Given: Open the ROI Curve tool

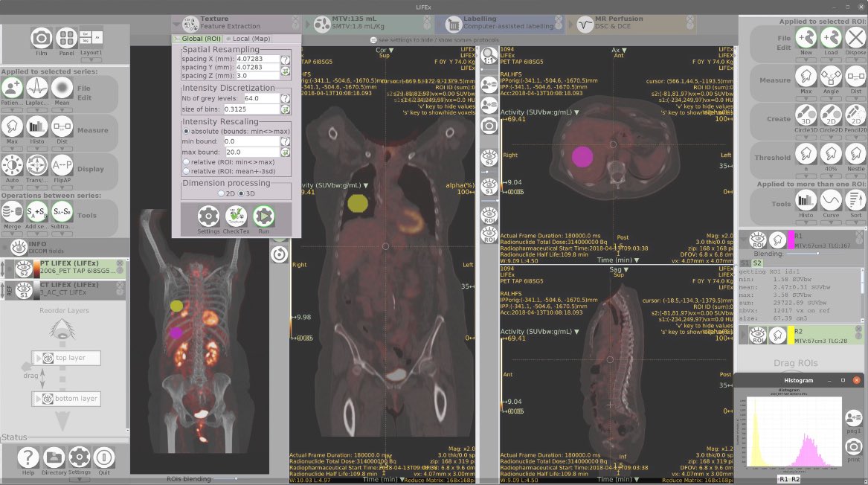Looking at the screenshot, I should click(831, 200).
